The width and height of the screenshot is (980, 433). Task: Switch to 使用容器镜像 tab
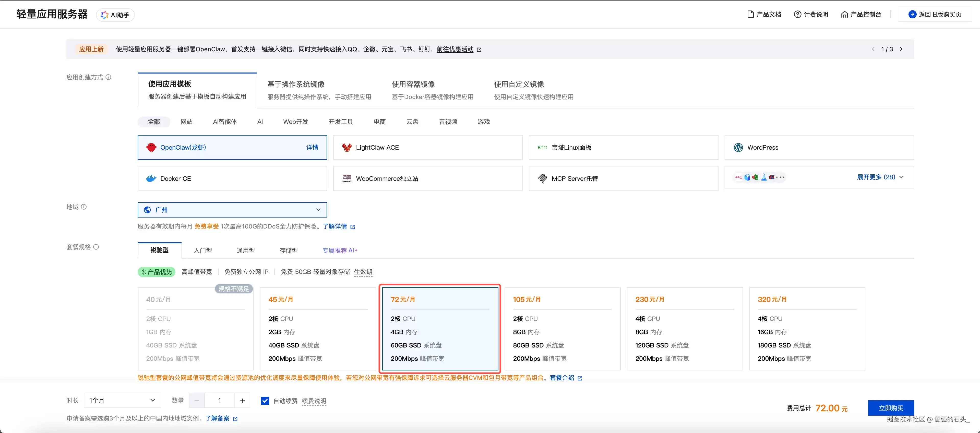[x=433, y=91]
